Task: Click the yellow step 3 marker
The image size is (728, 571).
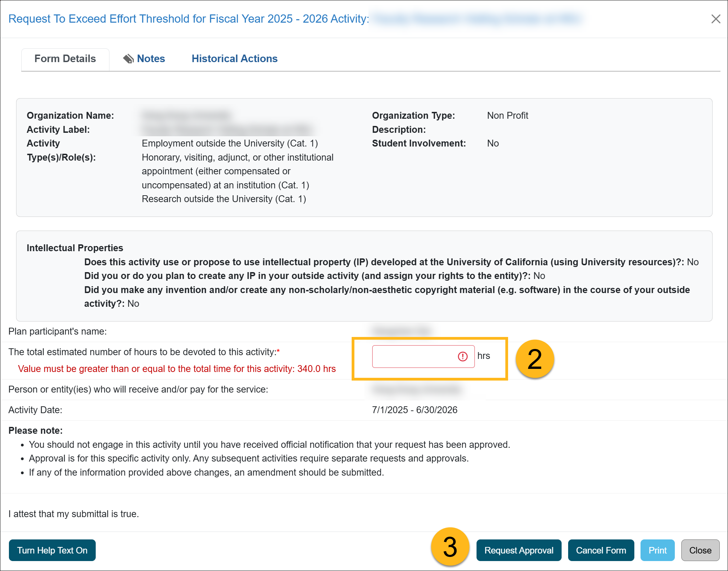Action: [450, 547]
